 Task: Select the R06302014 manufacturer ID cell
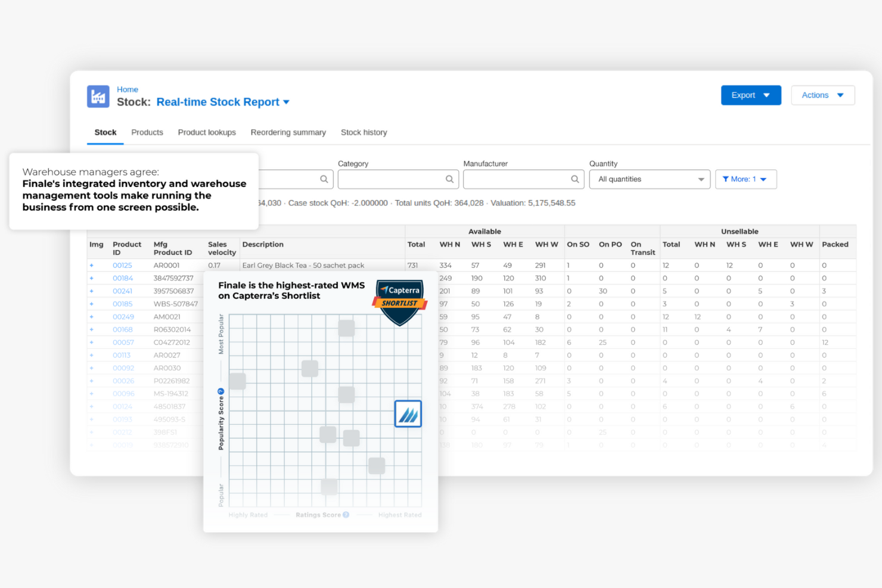(172, 329)
